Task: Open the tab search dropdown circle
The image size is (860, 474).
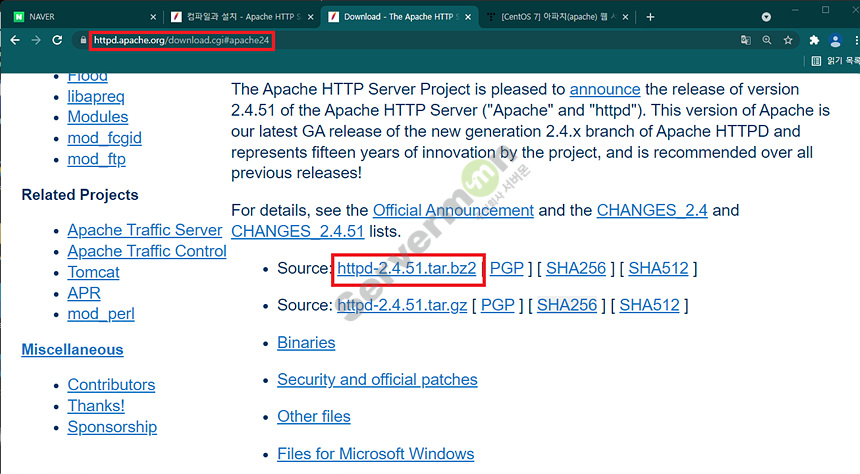Action: (x=766, y=17)
